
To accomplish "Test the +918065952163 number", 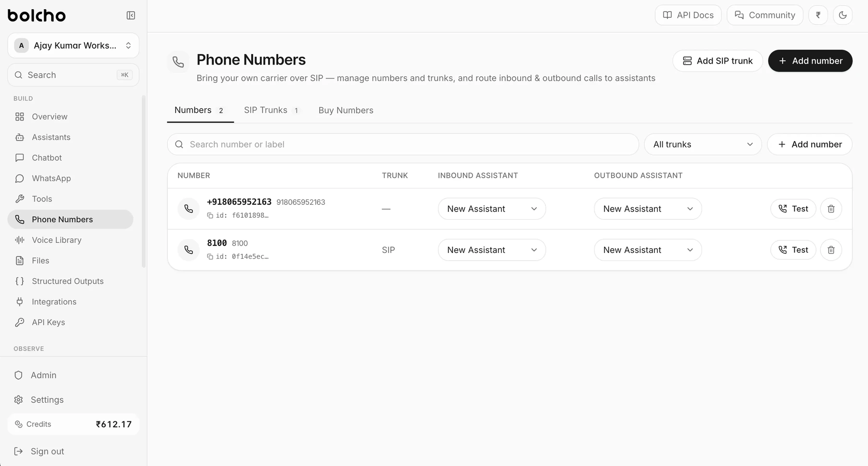I will pyautogui.click(x=793, y=209).
